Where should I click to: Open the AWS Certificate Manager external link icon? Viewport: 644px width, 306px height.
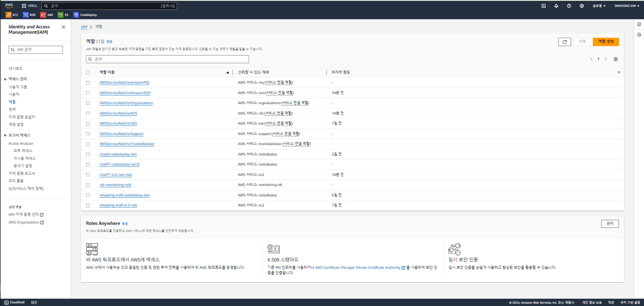(403, 268)
